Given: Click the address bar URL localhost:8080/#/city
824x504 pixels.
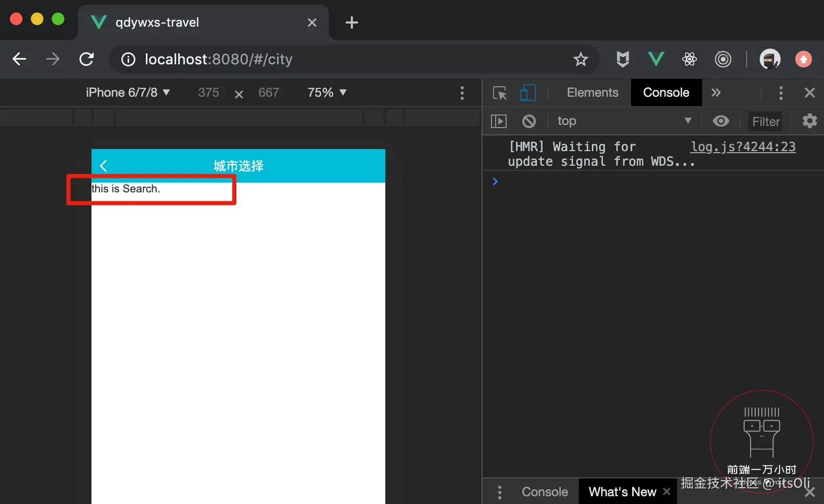Looking at the screenshot, I should pos(219,60).
